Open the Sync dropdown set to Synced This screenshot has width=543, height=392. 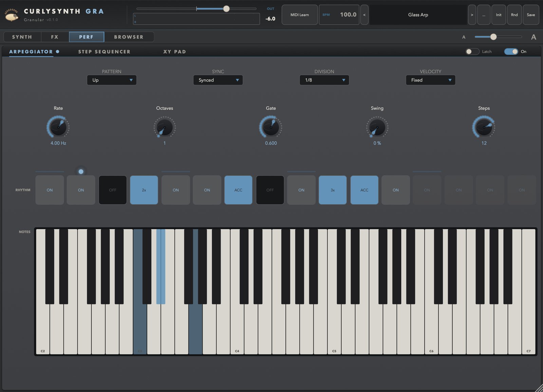[x=218, y=80]
